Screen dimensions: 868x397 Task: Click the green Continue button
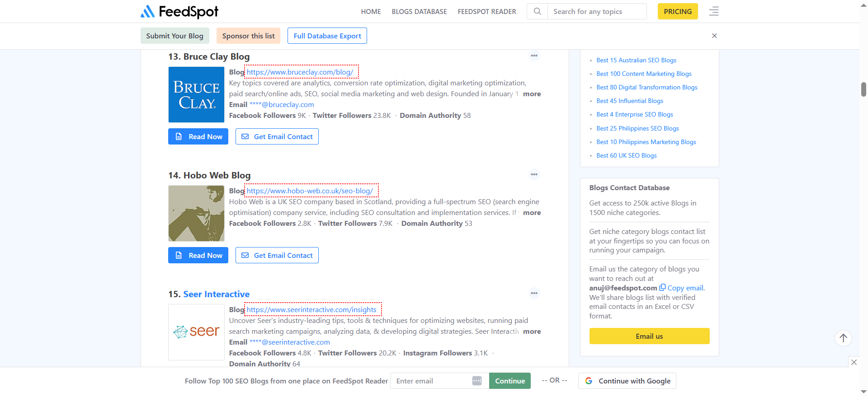(510, 381)
